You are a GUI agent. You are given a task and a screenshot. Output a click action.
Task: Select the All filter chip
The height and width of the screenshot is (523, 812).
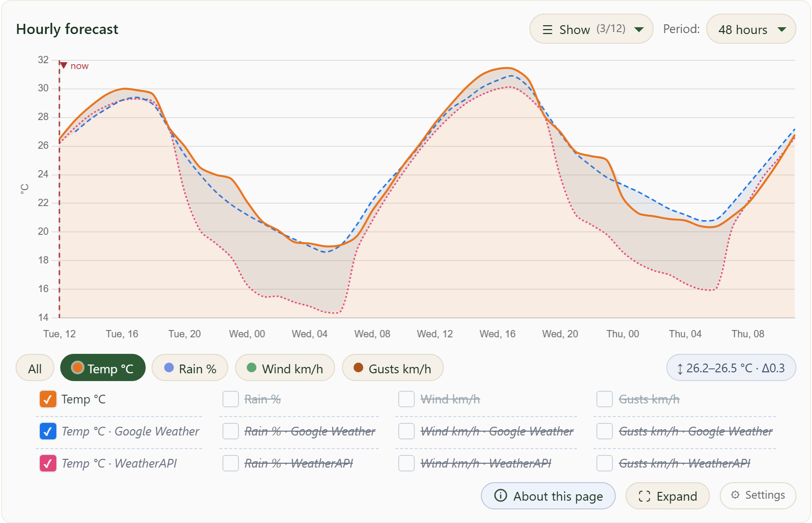35,368
